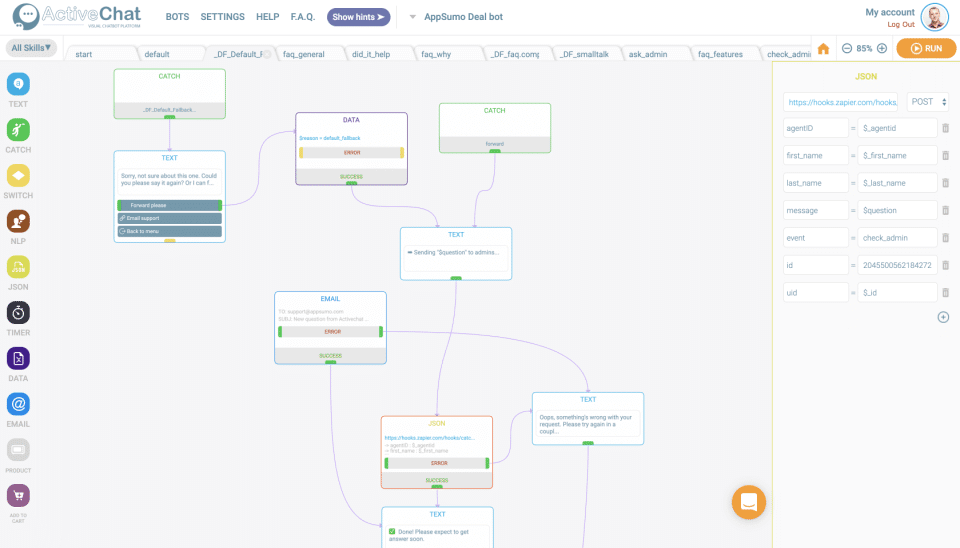960x548 pixels.
Task: Open the POST method dropdown
Action: point(928,102)
